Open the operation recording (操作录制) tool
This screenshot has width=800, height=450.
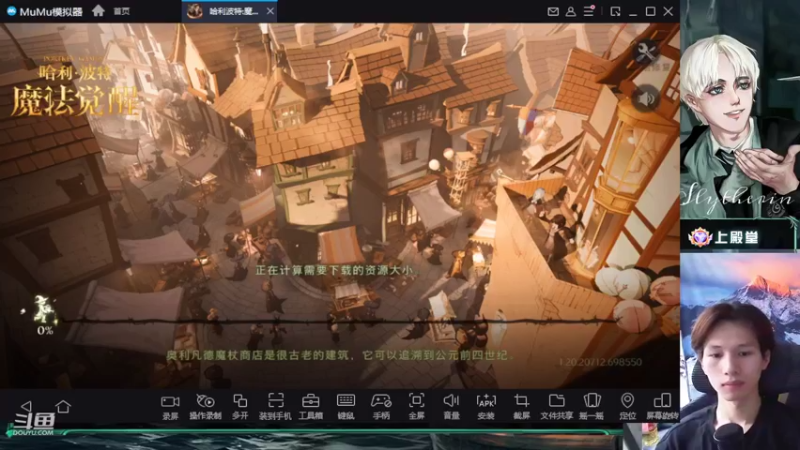[205, 407]
